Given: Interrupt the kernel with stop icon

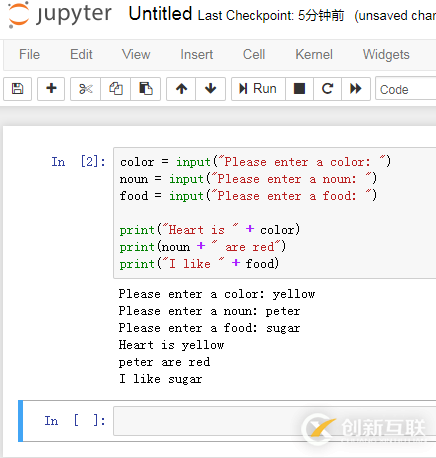Looking at the screenshot, I should [x=299, y=89].
